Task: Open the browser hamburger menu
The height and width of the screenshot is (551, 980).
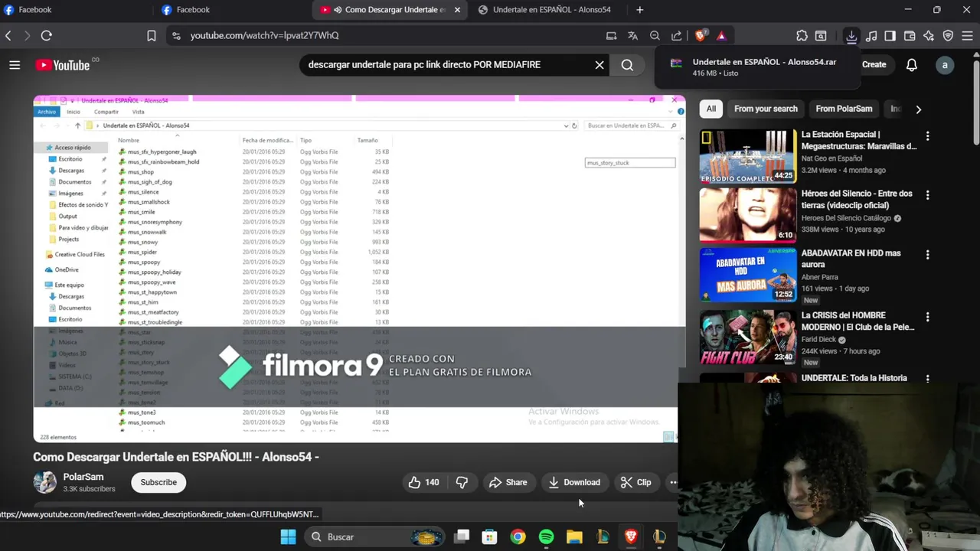Action: [x=967, y=35]
